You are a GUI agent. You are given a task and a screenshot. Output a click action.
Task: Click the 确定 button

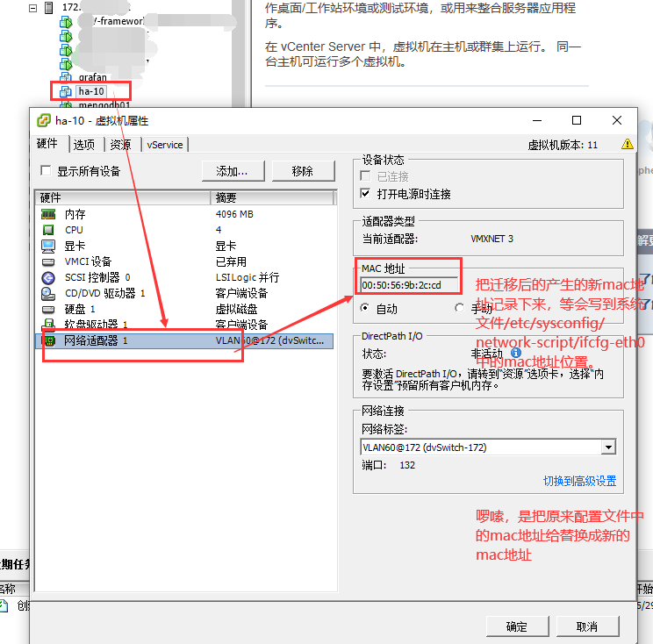(517, 626)
